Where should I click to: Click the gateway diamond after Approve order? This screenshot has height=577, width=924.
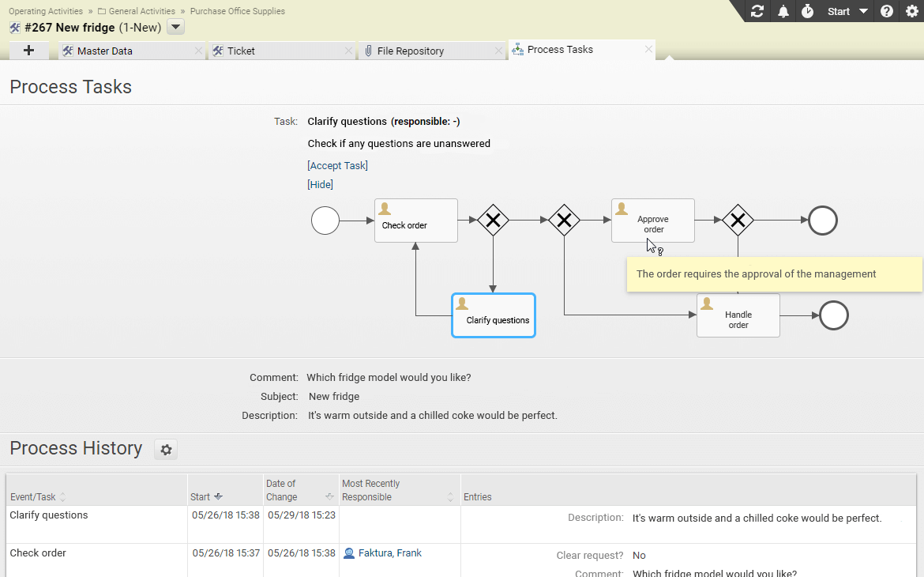(738, 220)
